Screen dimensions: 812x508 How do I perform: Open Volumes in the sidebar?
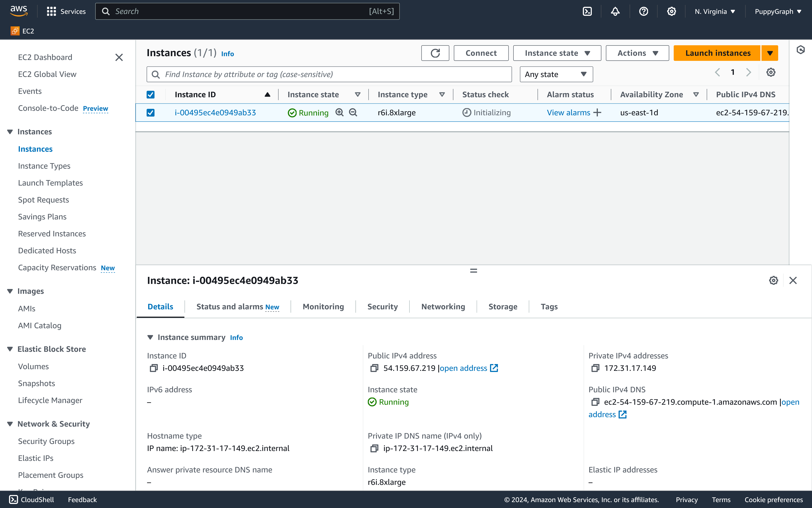(33, 367)
